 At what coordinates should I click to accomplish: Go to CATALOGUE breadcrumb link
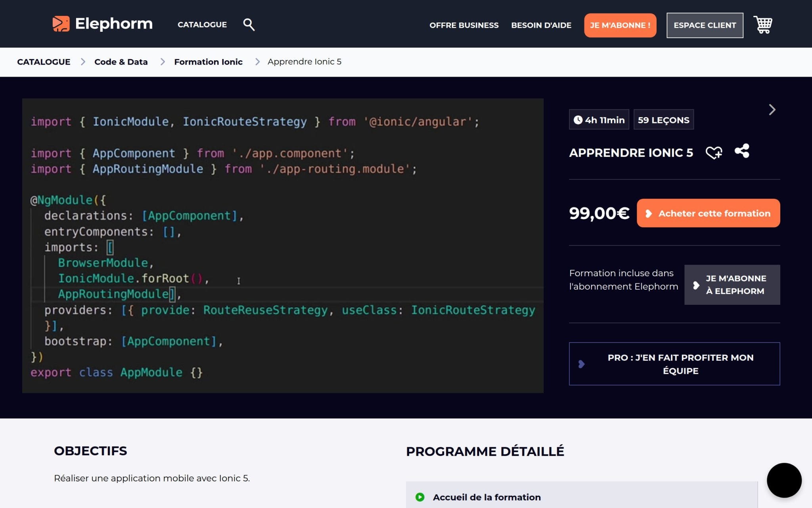pyautogui.click(x=44, y=62)
